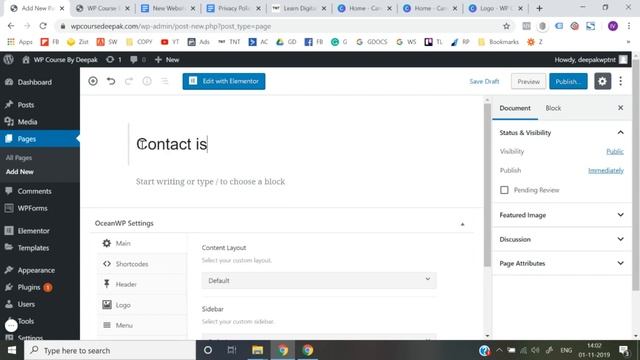Viewport: 640px width, 360px height.
Task: Click the Redo arrow icon
Action: pos(129,81)
